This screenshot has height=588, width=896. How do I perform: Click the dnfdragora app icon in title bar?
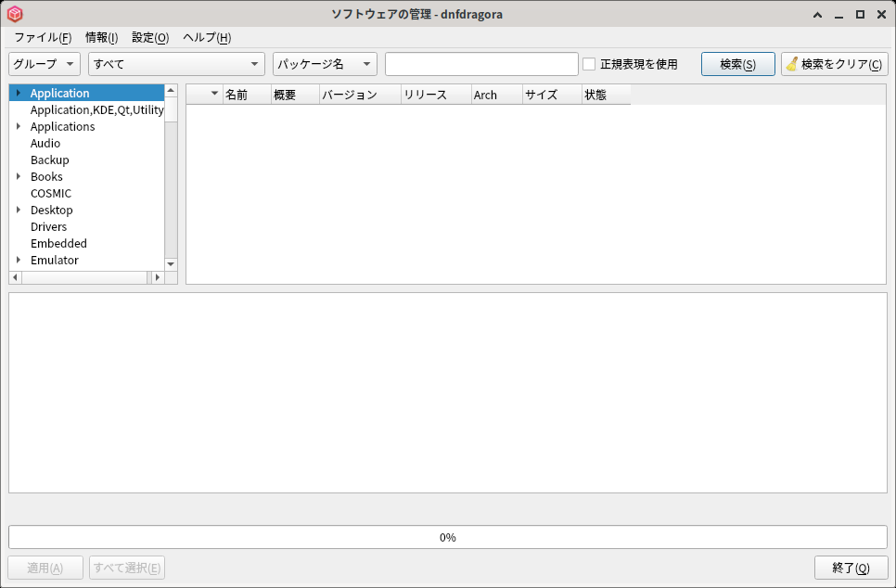coord(15,14)
